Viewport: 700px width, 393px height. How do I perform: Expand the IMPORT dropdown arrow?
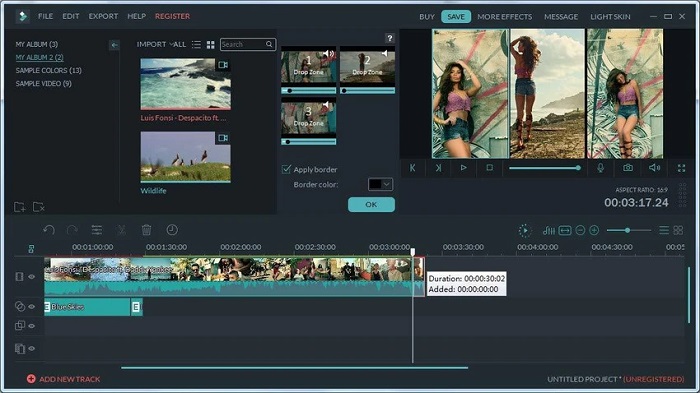click(171, 44)
